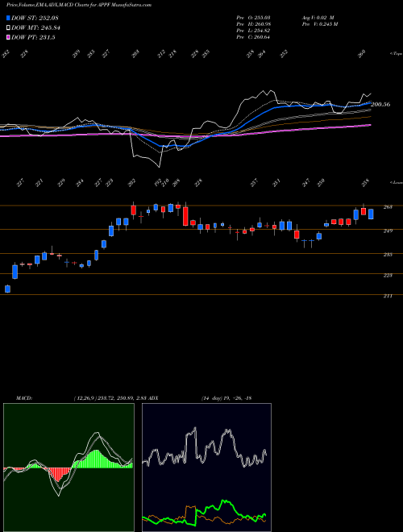The height and width of the screenshot is (532, 403).
Task: Click the white DOW MT legend swatch
Action: [9, 28]
